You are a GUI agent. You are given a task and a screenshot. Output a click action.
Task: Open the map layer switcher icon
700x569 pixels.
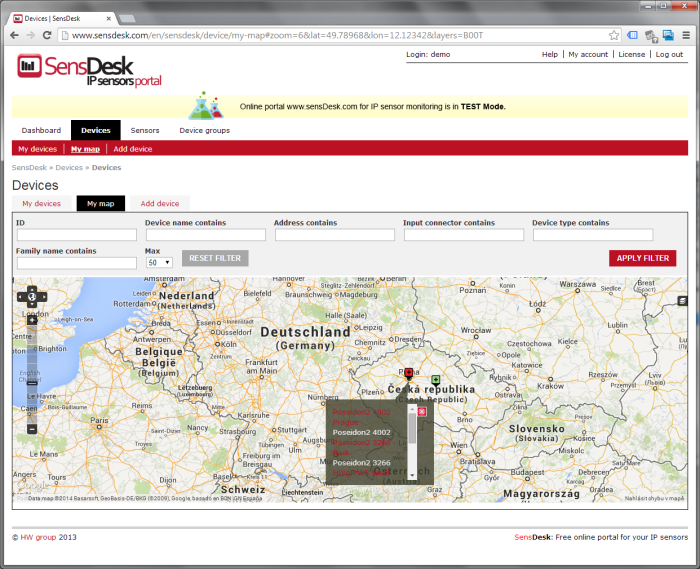(x=682, y=300)
